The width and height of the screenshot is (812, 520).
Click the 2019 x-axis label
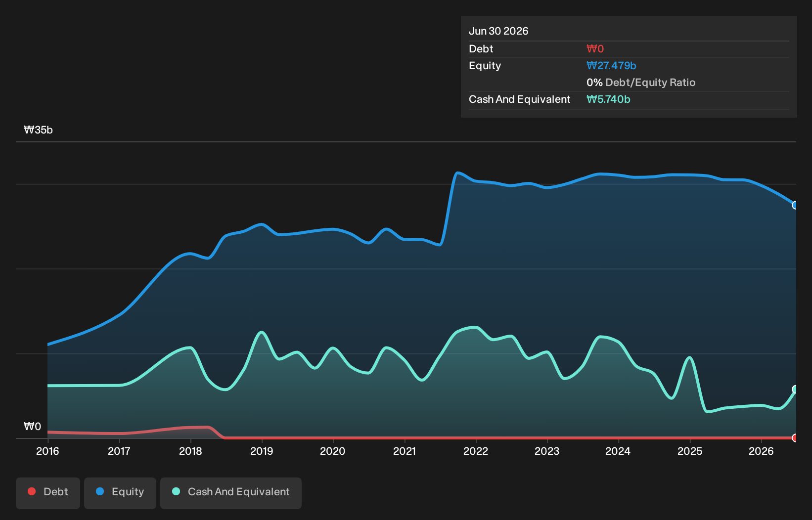[x=262, y=451]
